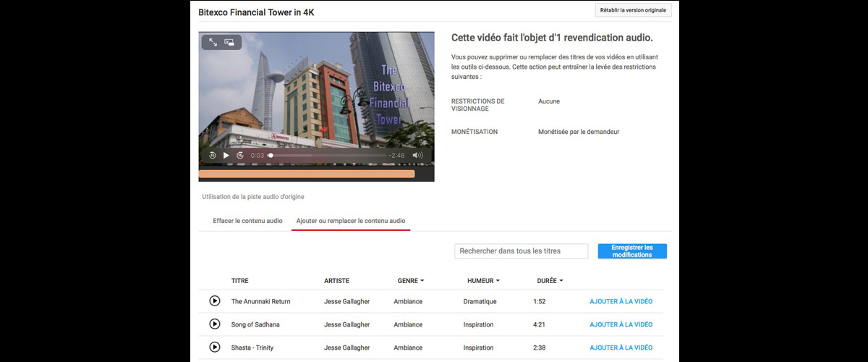Preview Song of Sadhana track
Image resolution: width=868 pixels, height=362 pixels.
pyautogui.click(x=215, y=324)
